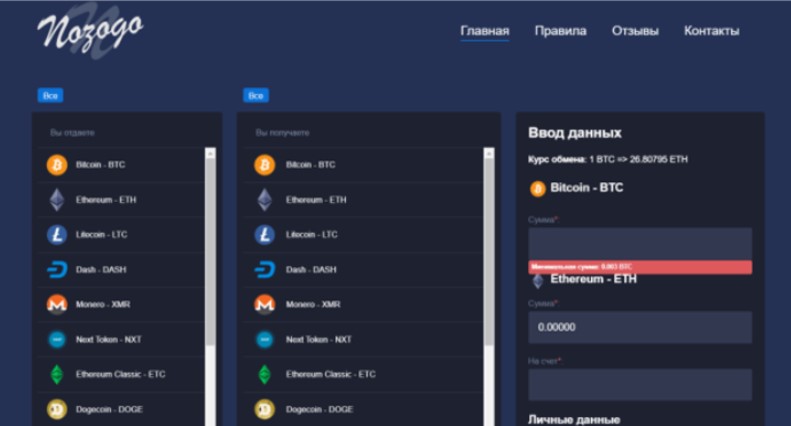
Task: Click the red minimum amount warning
Action: coord(640,267)
